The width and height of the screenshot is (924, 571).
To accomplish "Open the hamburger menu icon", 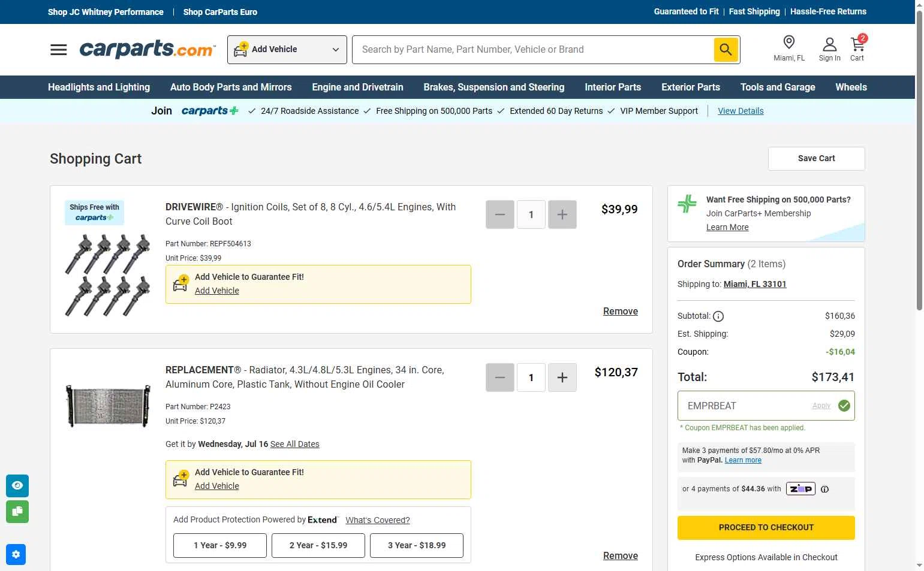I will tap(59, 50).
